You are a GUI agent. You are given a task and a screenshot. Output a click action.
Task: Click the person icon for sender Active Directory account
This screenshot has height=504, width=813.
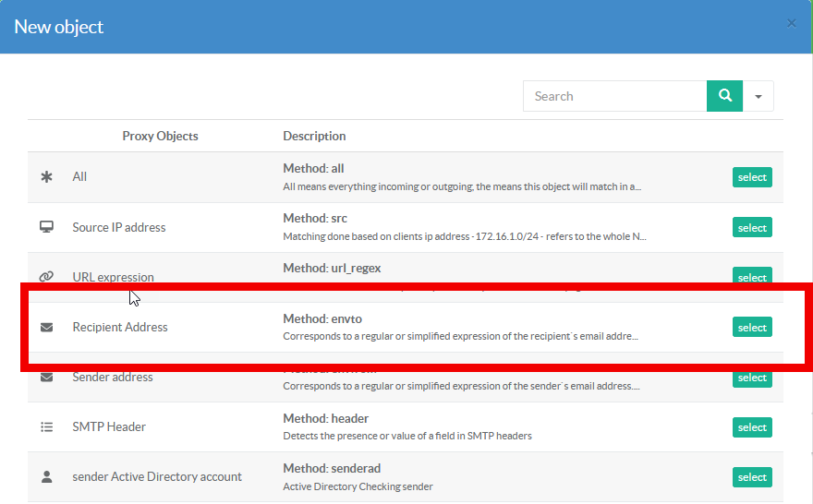[47, 477]
